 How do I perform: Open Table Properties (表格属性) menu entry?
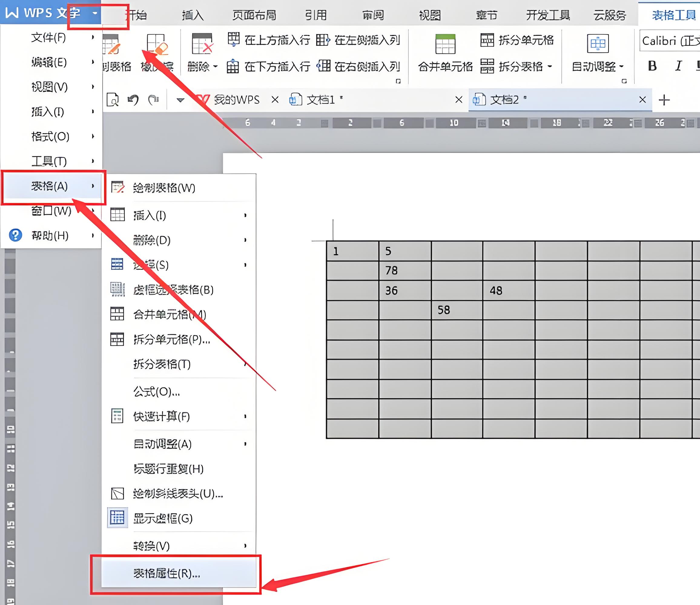pos(167,573)
